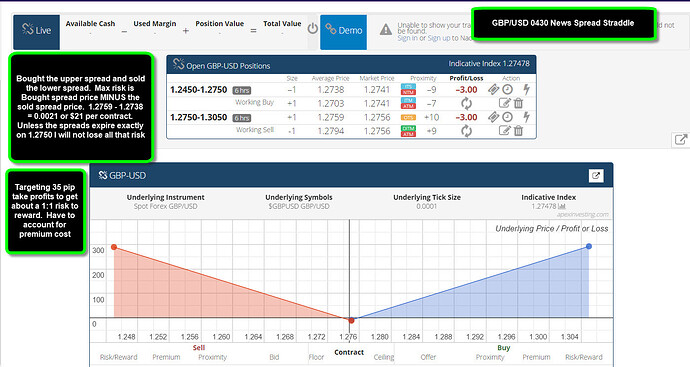Click the Working Buy label
The width and height of the screenshot is (690, 367).
coord(254,102)
